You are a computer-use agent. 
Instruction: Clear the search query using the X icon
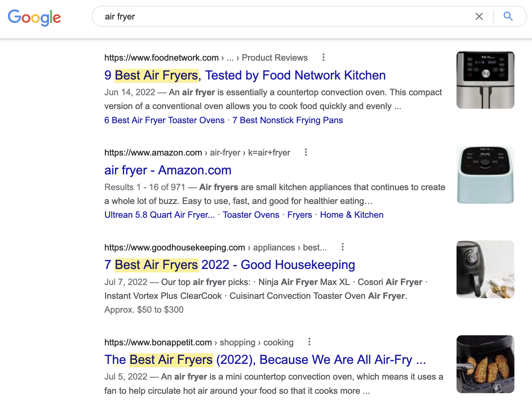point(479,17)
